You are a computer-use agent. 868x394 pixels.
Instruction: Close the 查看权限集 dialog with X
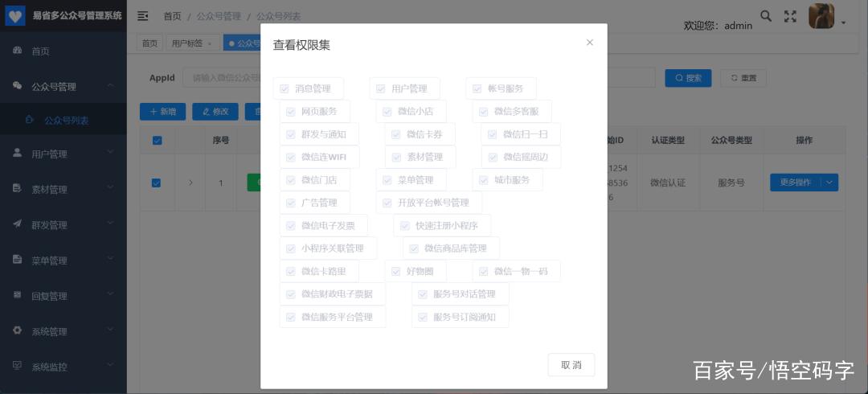[x=590, y=42]
